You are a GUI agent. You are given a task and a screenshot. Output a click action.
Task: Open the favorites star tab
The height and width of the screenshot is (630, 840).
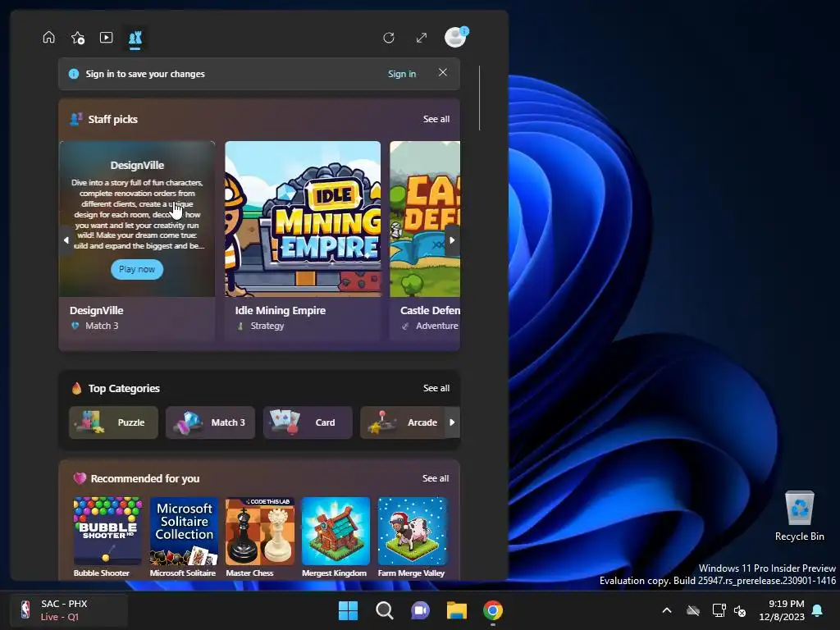click(x=78, y=38)
